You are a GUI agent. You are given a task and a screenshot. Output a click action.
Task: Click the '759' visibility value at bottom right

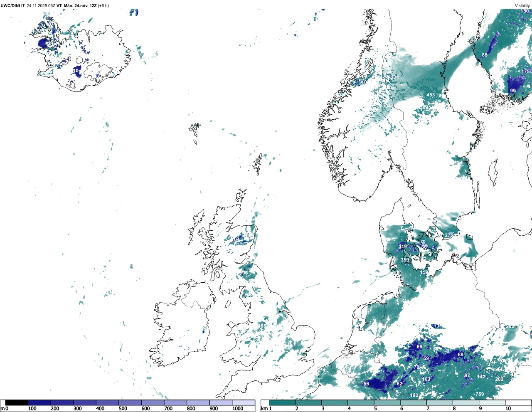tap(480, 394)
